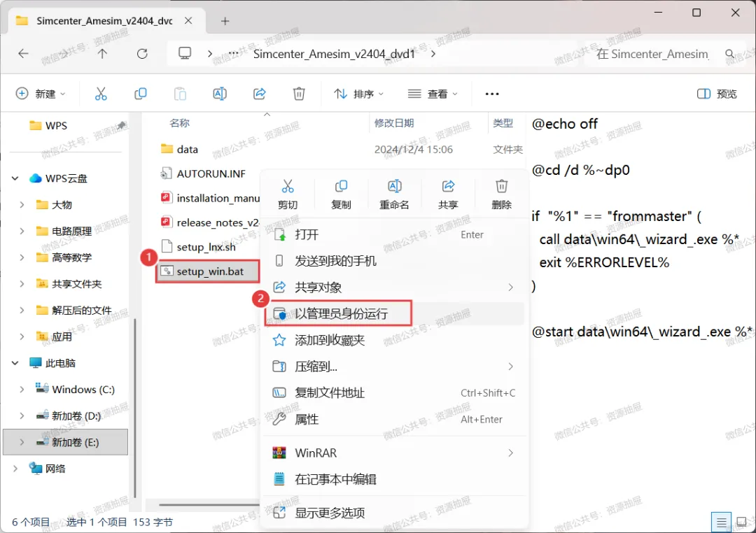Select 以管理员身份运行 menu entry
Image resolution: width=756 pixels, height=533 pixels.
pyautogui.click(x=394, y=314)
